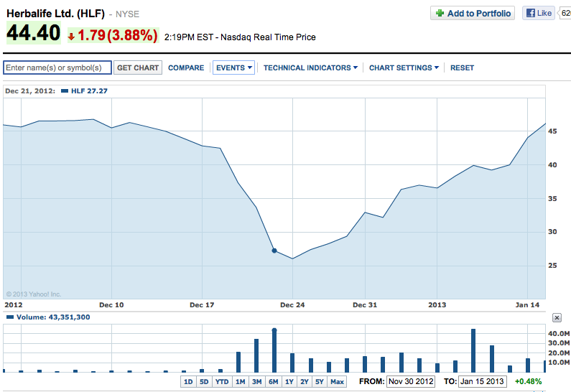Expand the TECHNICAL INDICATORS menu
Screen dimensions: 571x392
310,67
